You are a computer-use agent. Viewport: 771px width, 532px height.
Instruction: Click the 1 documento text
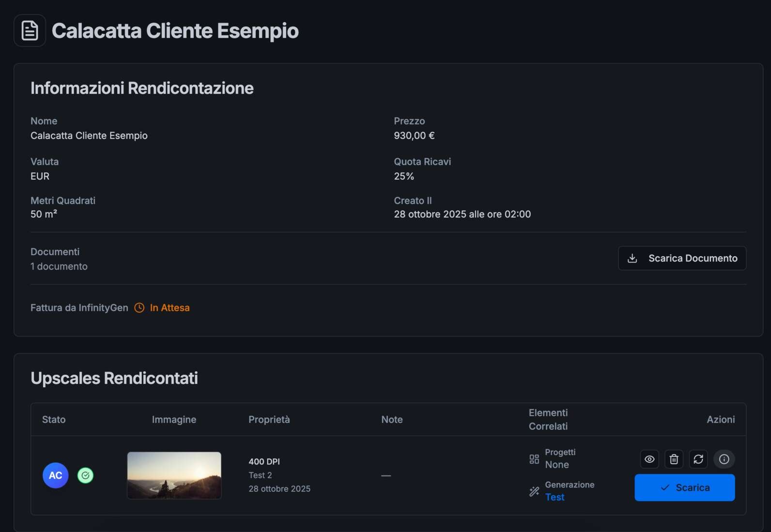pos(59,267)
